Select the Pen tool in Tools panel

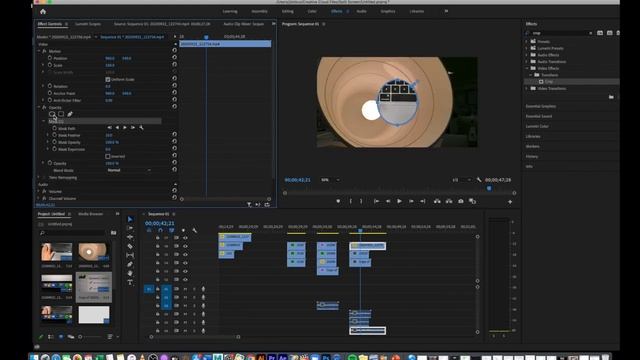click(130, 264)
